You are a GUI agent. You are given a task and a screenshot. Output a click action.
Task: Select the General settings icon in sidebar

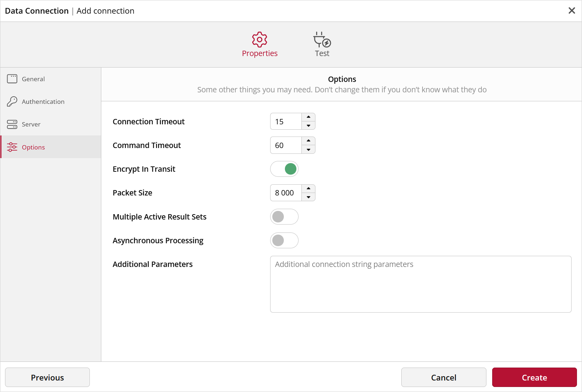(12, 79)
